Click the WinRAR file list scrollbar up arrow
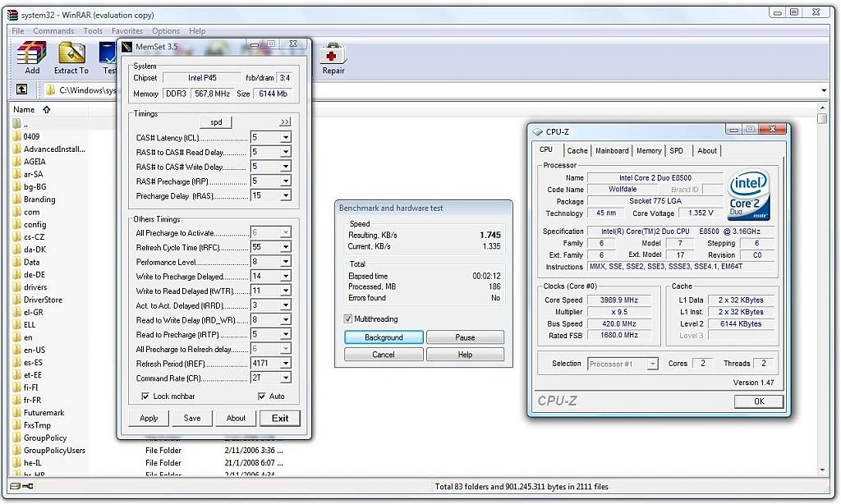The height and width of the screenshot is (504, 841). [823, 108]
